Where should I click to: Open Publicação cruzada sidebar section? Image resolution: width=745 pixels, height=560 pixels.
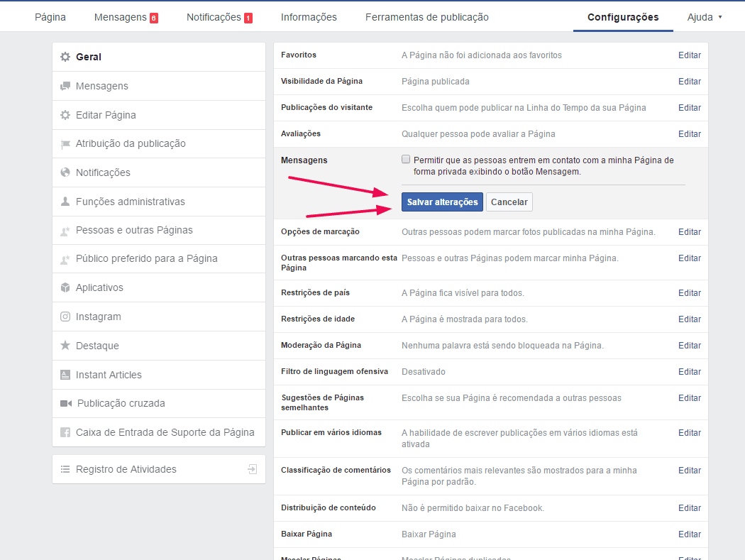[159, 403]
